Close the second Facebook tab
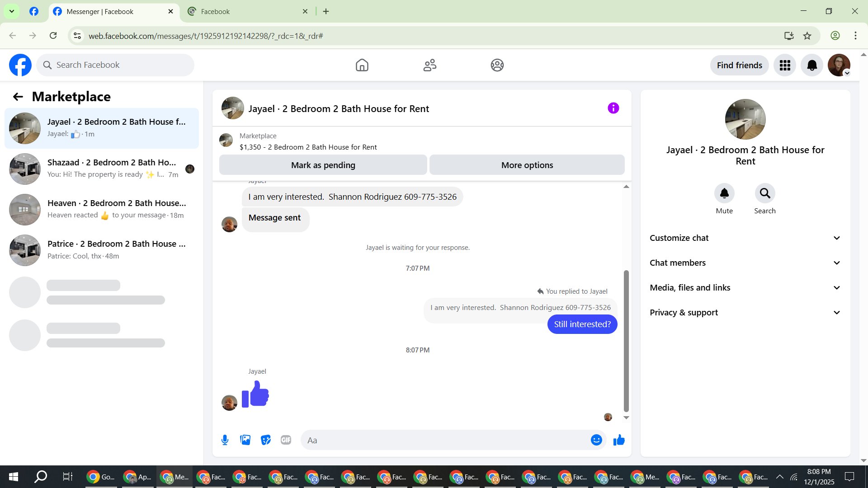The image size is (868, 488). (x=305, y=12)
